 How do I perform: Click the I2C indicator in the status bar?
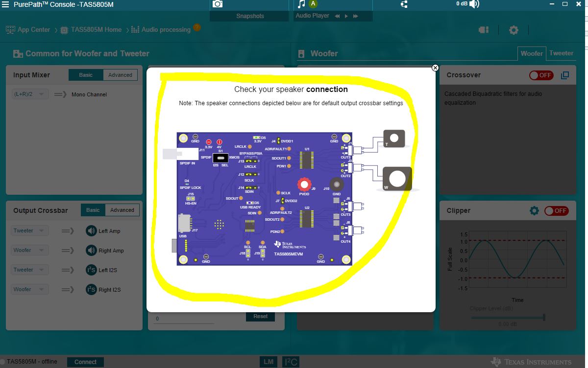[291, 362]
